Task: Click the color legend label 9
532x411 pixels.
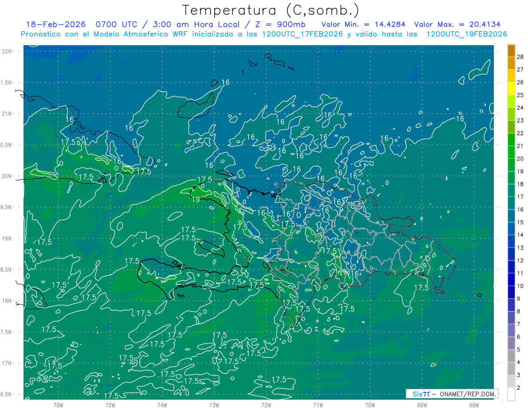Action: (x=519, y=299)
